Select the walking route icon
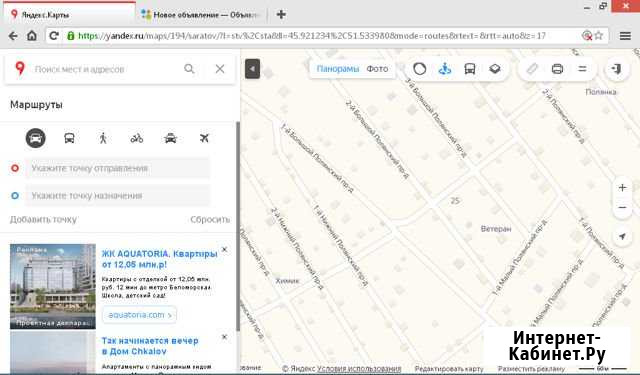Screen dimensions: 640x375 [103, 138]
